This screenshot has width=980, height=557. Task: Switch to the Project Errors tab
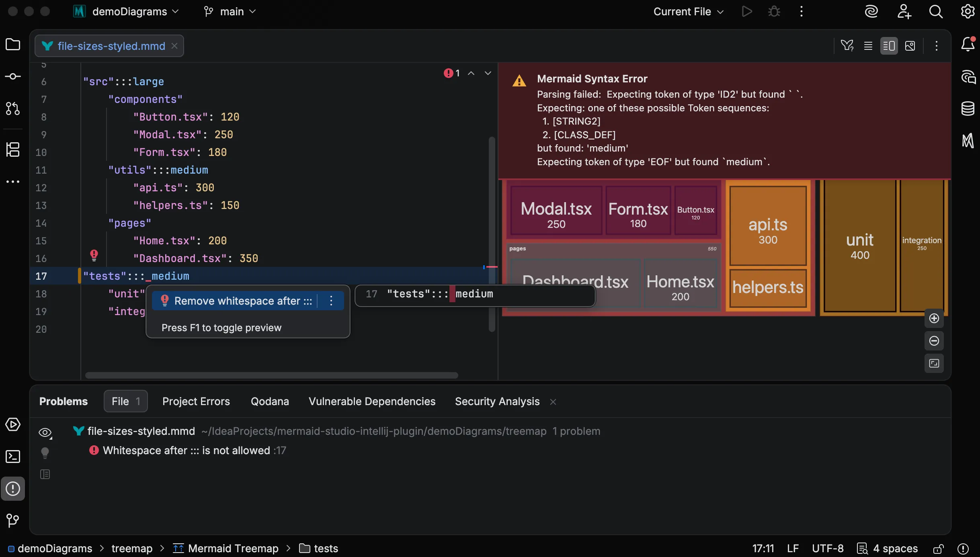pos(196,401)
